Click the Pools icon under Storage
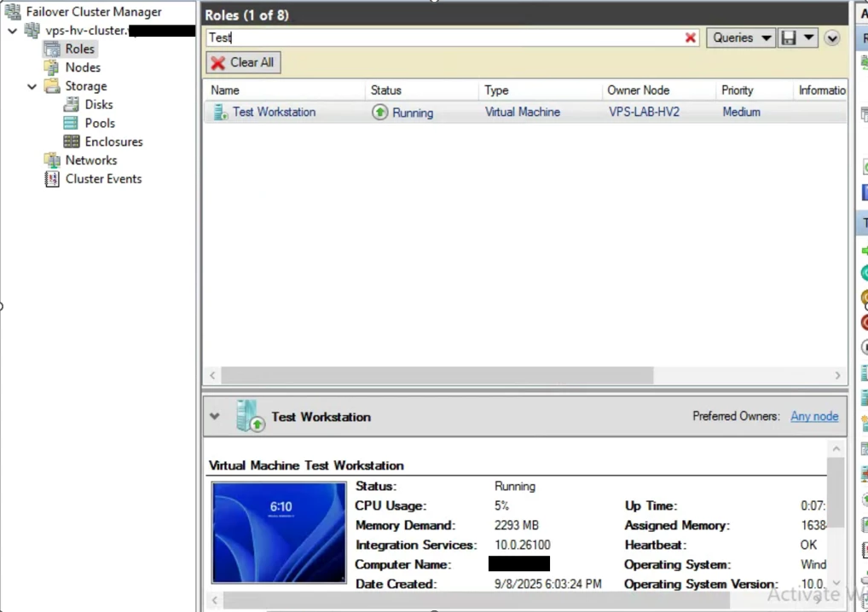Image resolution: width=868 pixels, height=612 pixels. [x=72, y=123]
